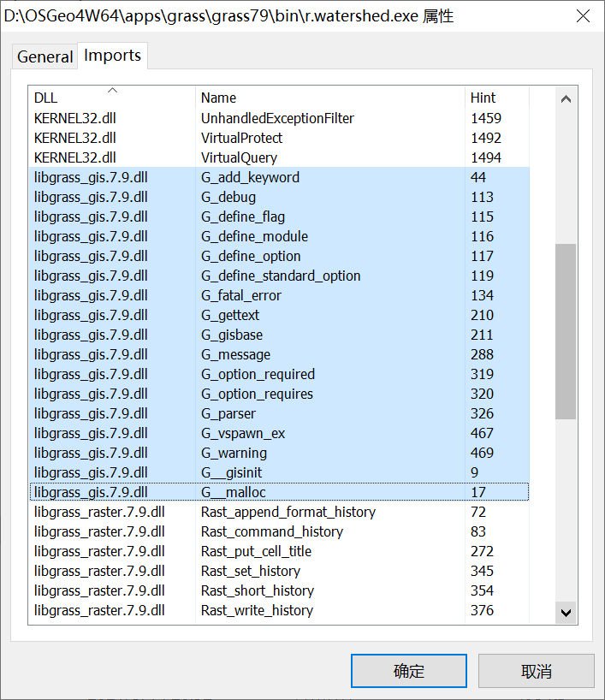Click hint value 1492
Image resolution: width=605 pixels, height=700 pixels.
coord(486,138)
